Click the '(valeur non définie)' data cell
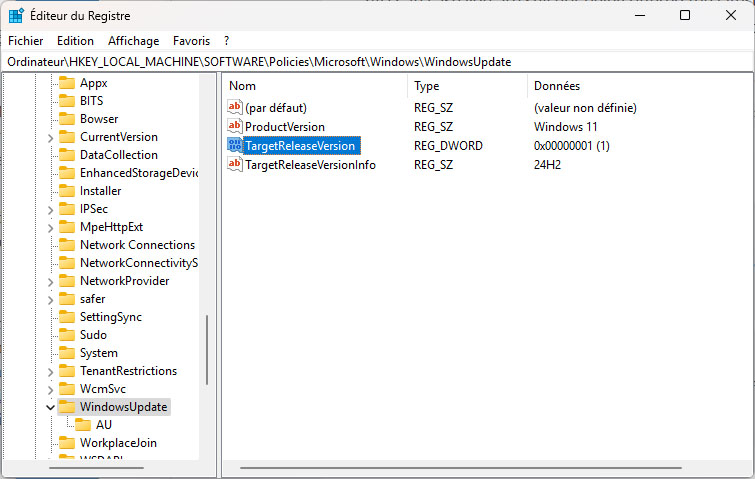 pyautogui.click(x=585, y=107)
